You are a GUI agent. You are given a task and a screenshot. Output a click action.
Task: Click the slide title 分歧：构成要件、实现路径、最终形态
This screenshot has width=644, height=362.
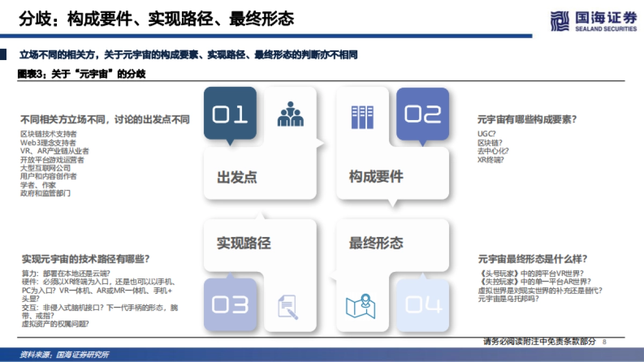(x=156, y=17)
